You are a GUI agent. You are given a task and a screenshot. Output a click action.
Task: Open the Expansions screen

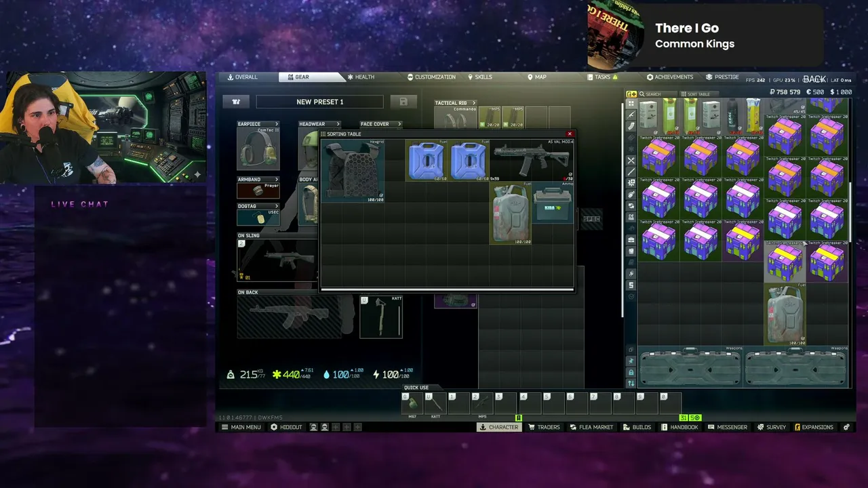pos(814,427)
